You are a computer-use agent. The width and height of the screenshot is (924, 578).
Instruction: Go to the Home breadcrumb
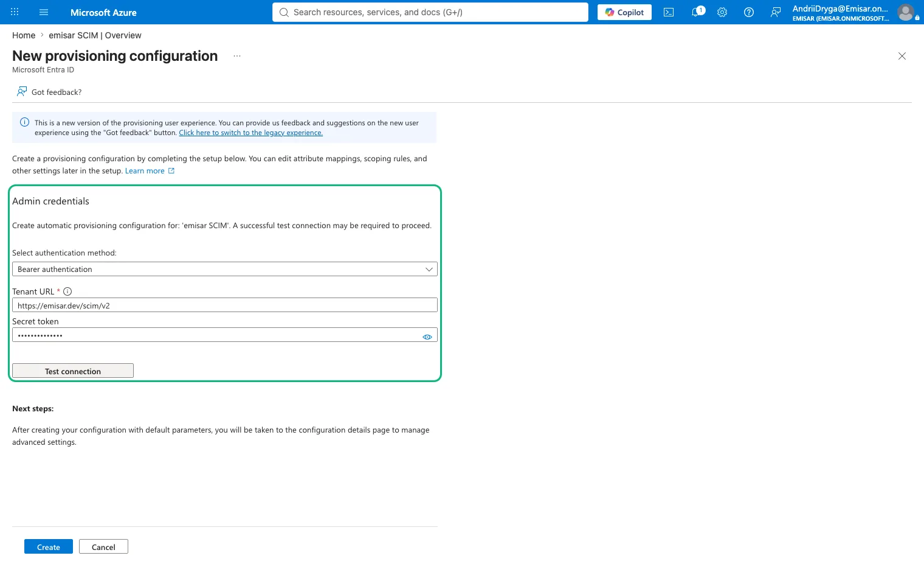point(24,35)
